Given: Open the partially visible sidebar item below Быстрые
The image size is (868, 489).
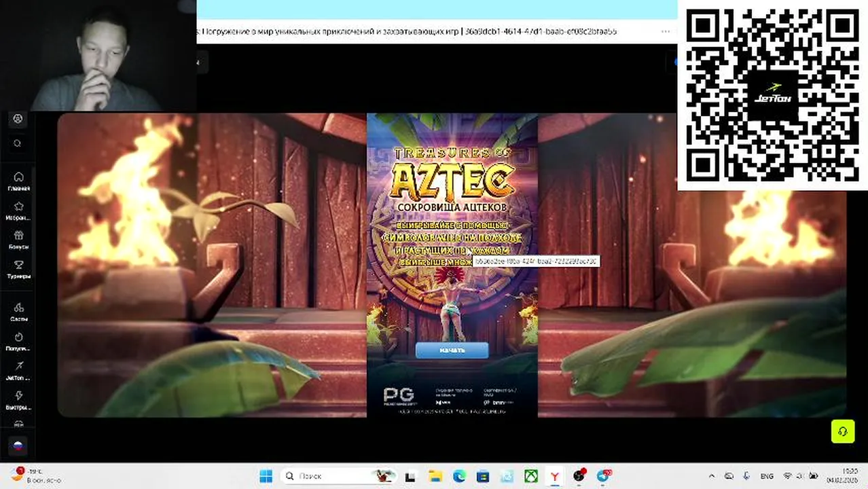Looking at the screenshot, I should tap(18, 424).
